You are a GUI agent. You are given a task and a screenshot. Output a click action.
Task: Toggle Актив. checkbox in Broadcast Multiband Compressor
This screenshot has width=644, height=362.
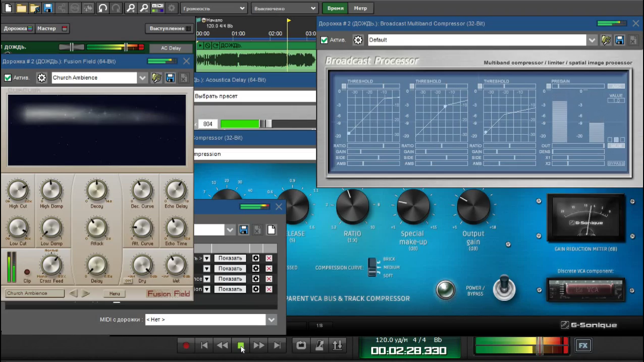point(324,40)
